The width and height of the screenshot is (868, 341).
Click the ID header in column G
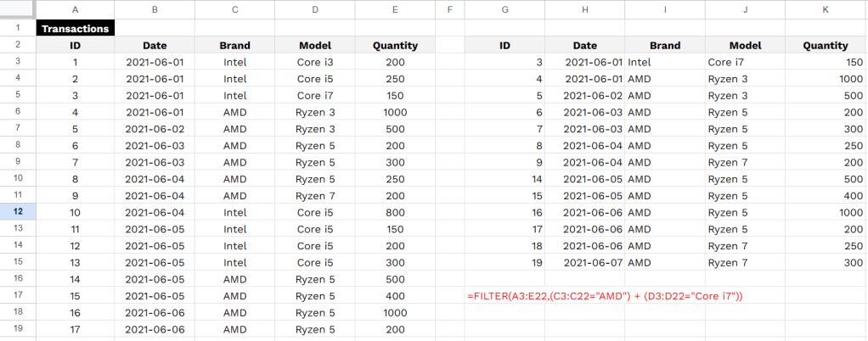coord(505,46)
